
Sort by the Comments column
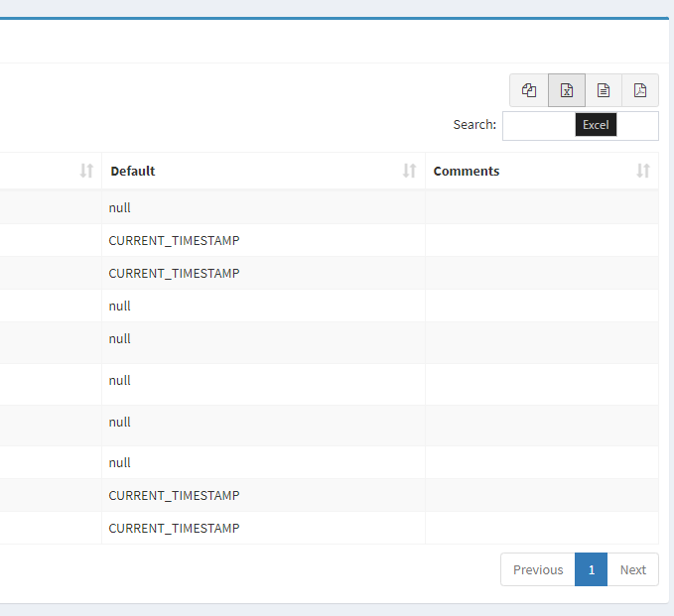(542, 171)
